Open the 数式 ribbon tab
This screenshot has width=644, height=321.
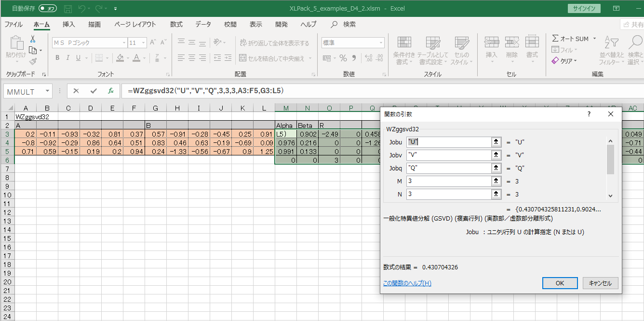click(x=176, y=24)
